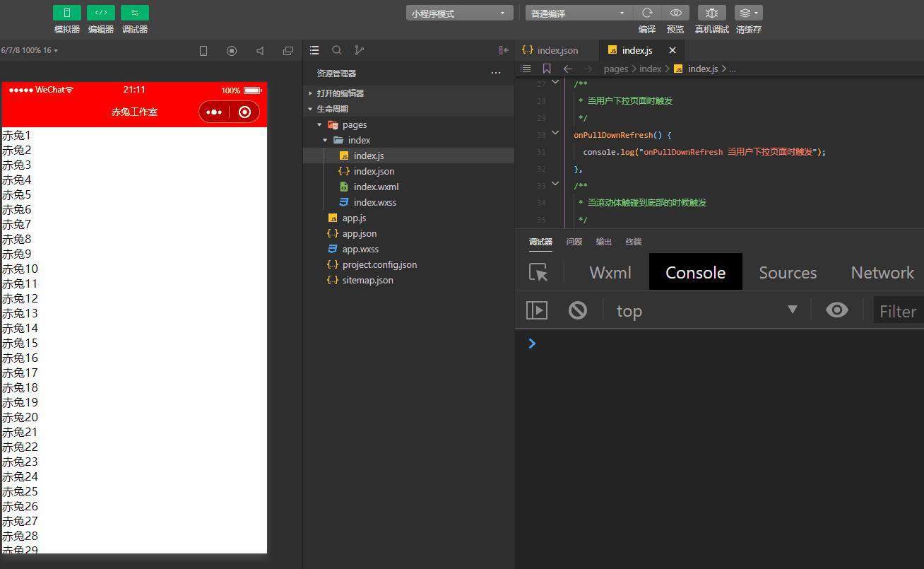Click the preview eye icon
The width and height of the screenshot is (924, 569).
(x=676, y=13)
